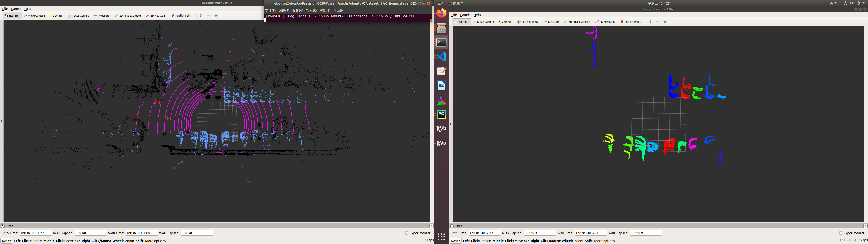This screenshot has width=868, height=244.
Task: Pick Focus Camera tool in right RViz window
Action: click(528, 21)
